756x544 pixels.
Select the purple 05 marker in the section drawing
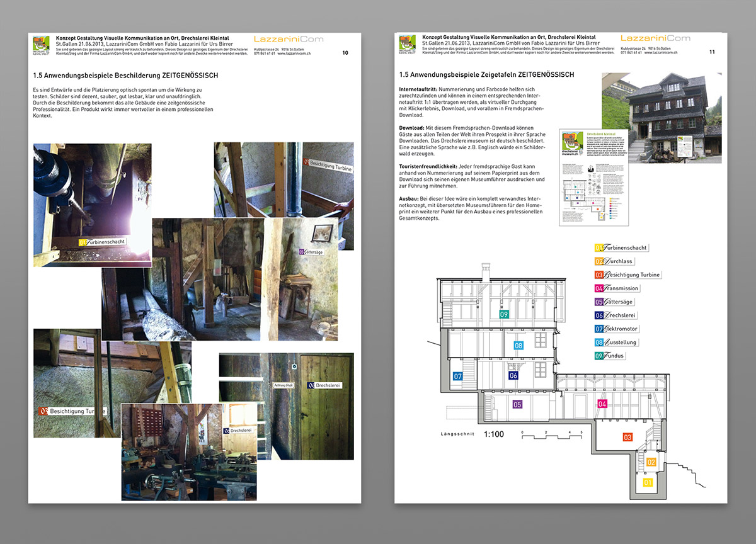coord(517,404)
